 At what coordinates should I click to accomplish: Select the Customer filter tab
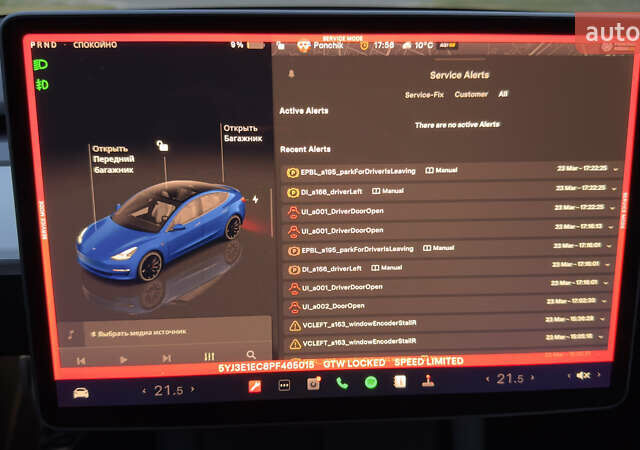[471, 94]
